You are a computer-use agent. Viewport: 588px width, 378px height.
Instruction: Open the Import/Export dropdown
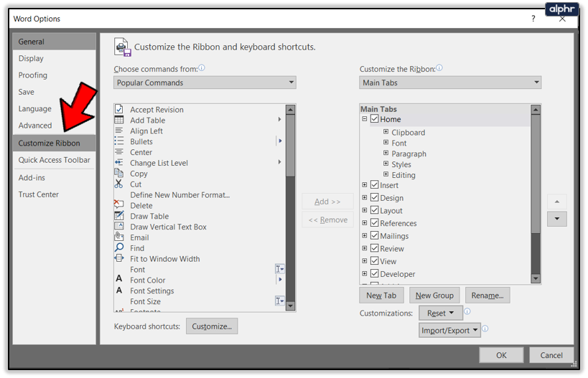point(449,331)
